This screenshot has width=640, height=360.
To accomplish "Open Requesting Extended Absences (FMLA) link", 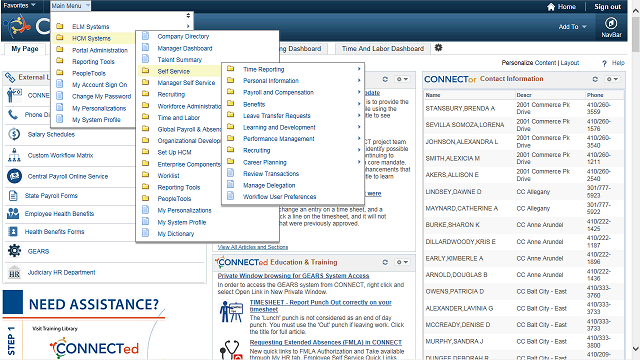I will tap(326, 342).
